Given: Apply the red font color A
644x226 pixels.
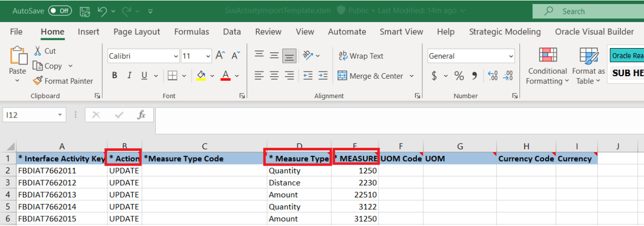Looking at the screenshot, I should click(x=225, y=76).
